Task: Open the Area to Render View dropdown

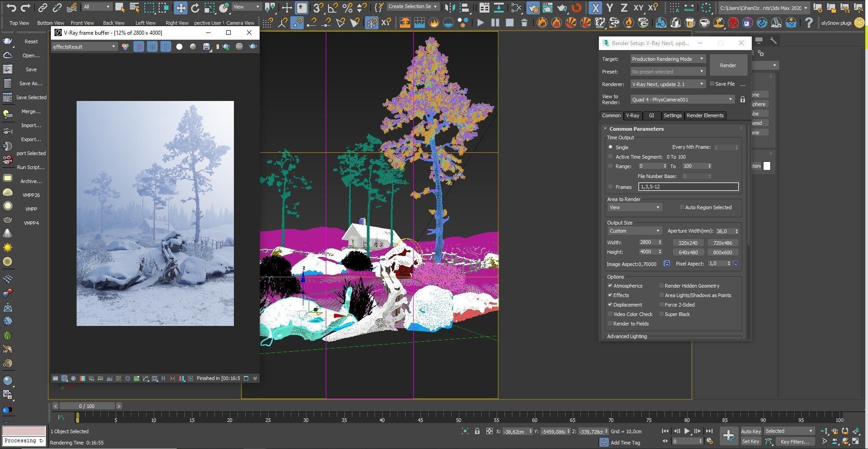Action: coord(634,207)
